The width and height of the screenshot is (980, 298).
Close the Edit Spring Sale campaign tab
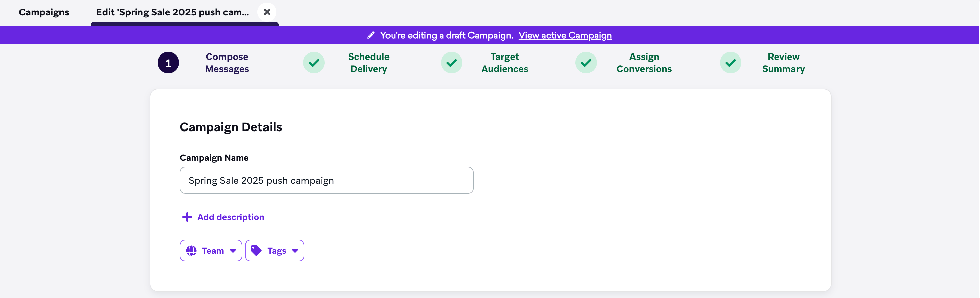(267, 12)
